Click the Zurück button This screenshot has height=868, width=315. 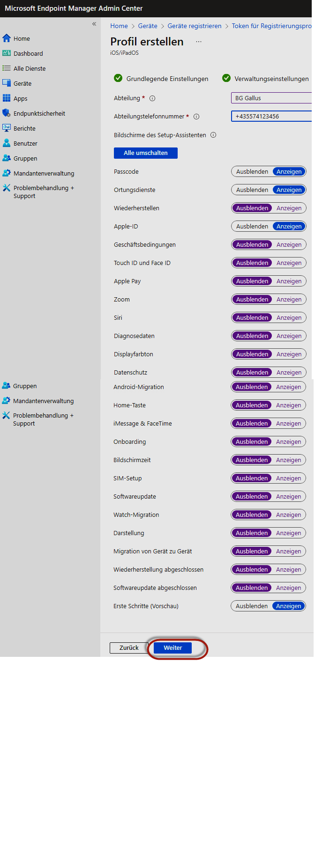pyautogui.click(x=129, y=648)
